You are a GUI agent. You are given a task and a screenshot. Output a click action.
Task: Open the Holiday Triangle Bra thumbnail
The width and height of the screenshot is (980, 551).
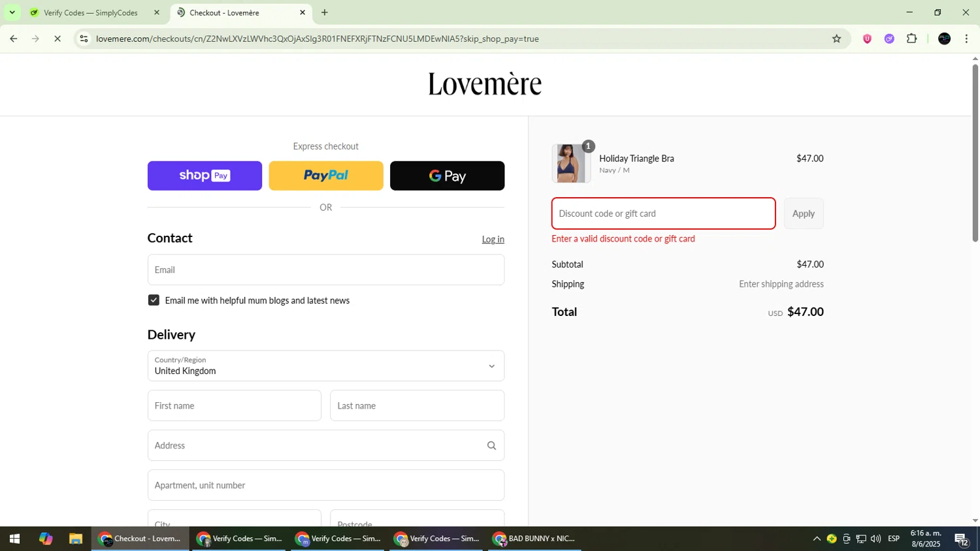(571, 163)
